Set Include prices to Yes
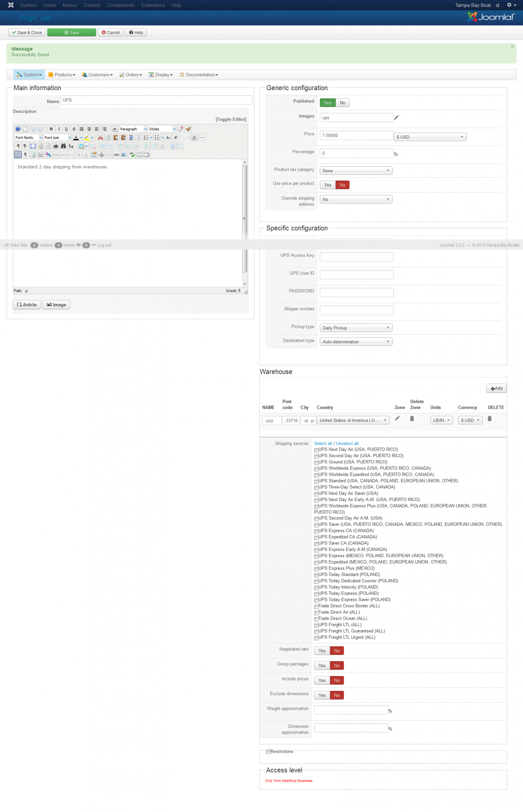The image size is (523, 812). click(322, 680)
